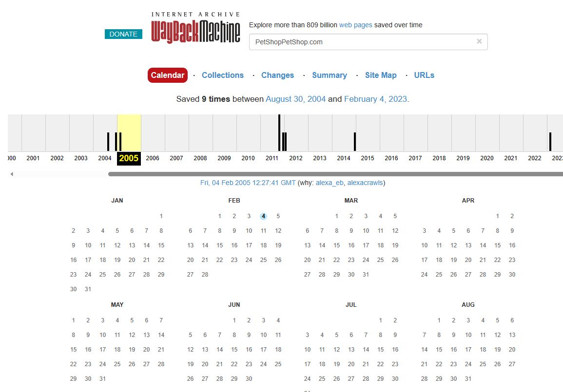Select year 2012 in the timeline

[296, 158]
